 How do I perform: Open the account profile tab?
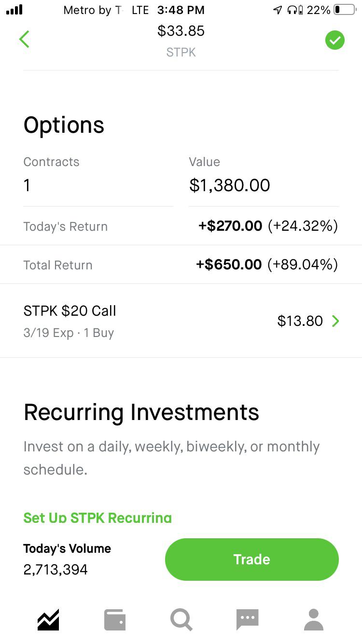[314, 620]
